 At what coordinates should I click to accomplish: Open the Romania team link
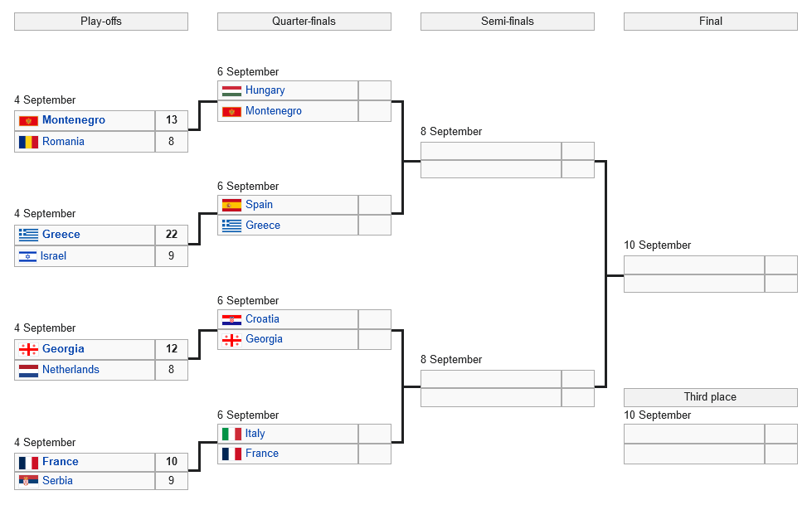(x=63, y=142)
